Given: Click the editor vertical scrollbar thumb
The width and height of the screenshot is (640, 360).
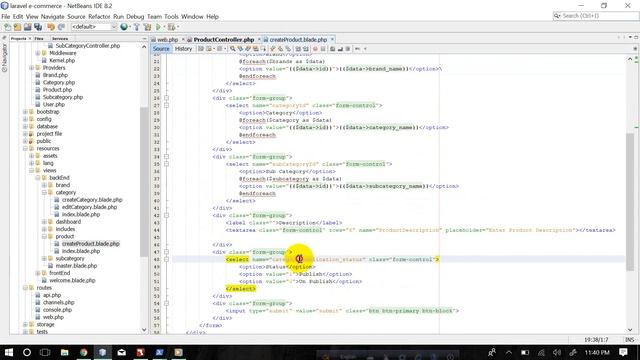Looking at the screenshot, I should pos(630,202).
